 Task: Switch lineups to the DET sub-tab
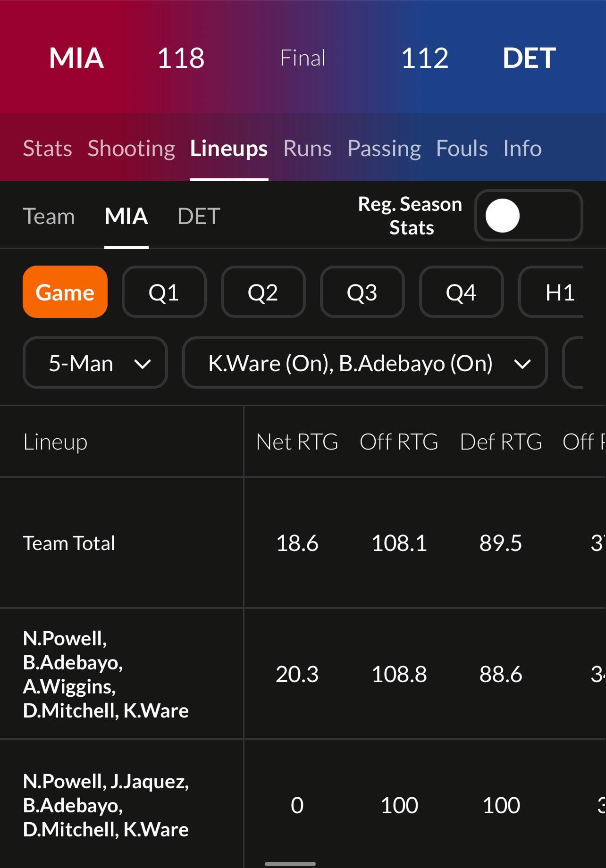pos(199,217)
